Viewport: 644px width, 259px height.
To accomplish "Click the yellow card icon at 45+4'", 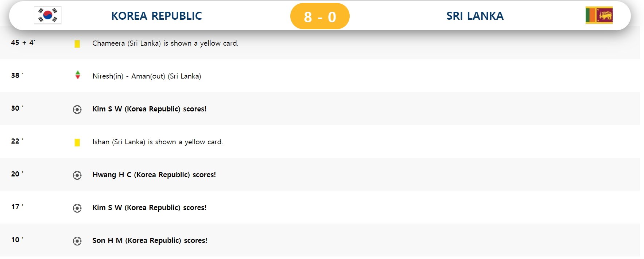I will point(77,44).
